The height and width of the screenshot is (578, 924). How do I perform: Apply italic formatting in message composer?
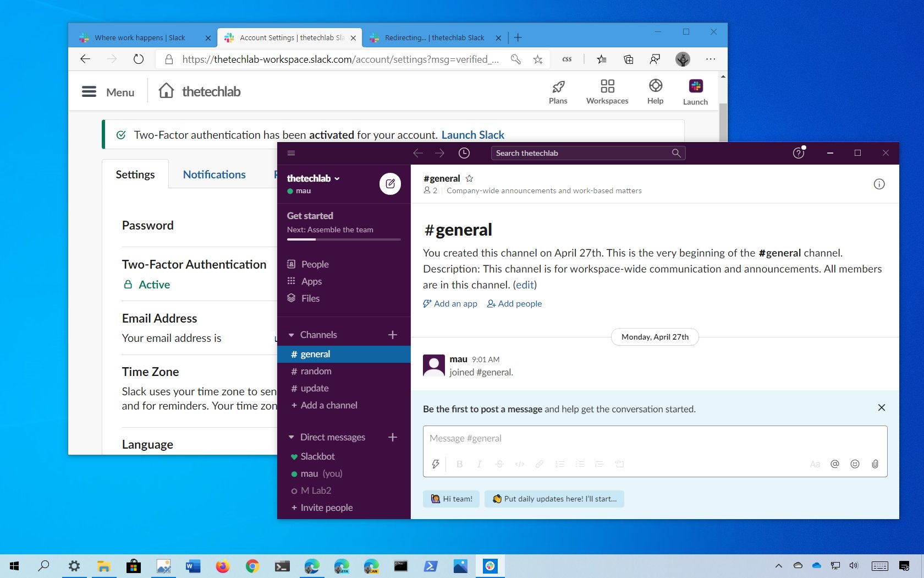(x=480, y=464)
